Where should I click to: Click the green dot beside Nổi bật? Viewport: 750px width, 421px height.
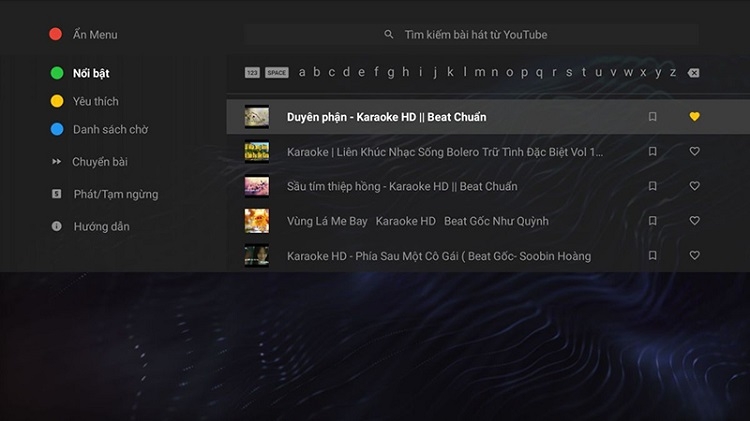pos(57,73)
